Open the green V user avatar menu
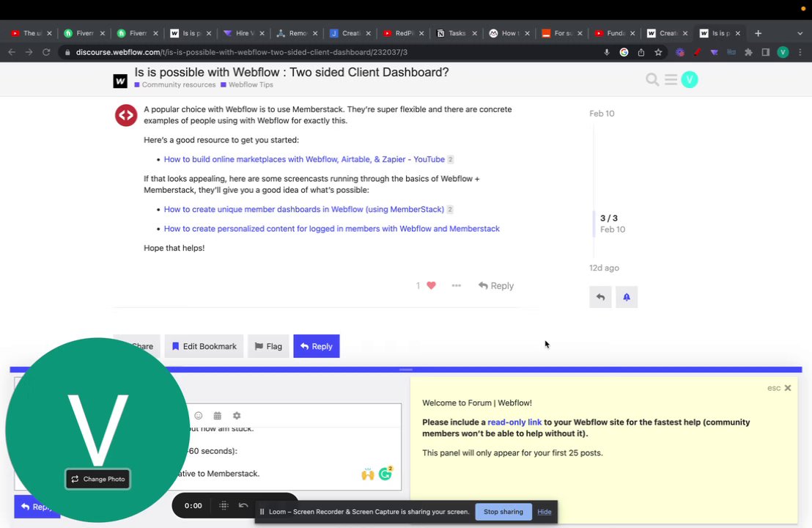Image resolution: width=812 pixels, height=528 pixels. (x=690, y=79)
